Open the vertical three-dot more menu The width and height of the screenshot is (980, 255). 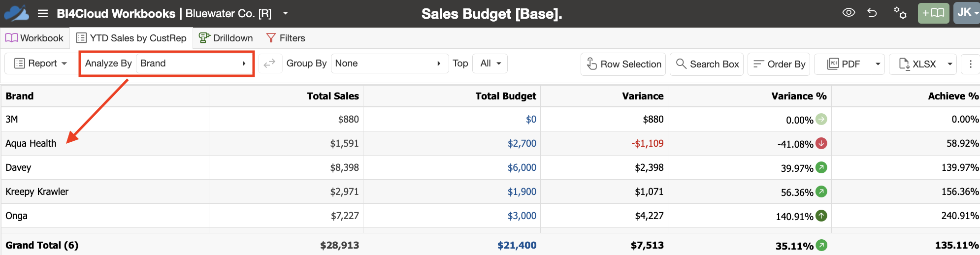click(971, 64)
